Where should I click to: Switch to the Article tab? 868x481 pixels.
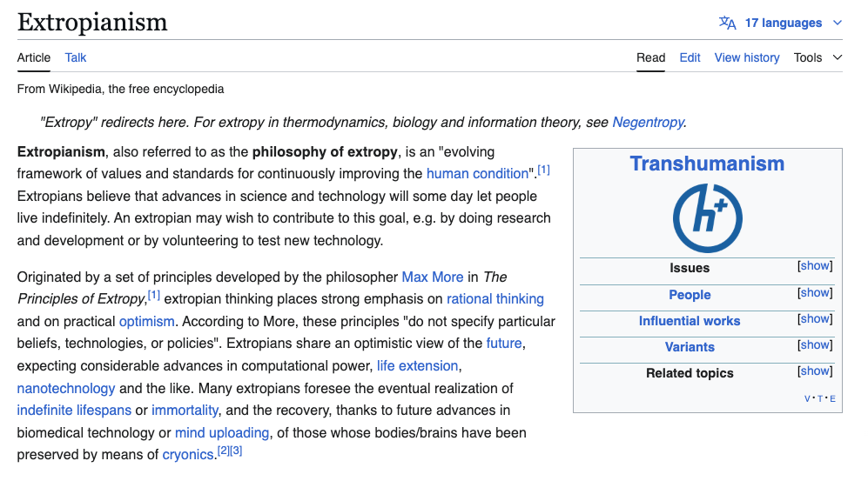(34, 57)
